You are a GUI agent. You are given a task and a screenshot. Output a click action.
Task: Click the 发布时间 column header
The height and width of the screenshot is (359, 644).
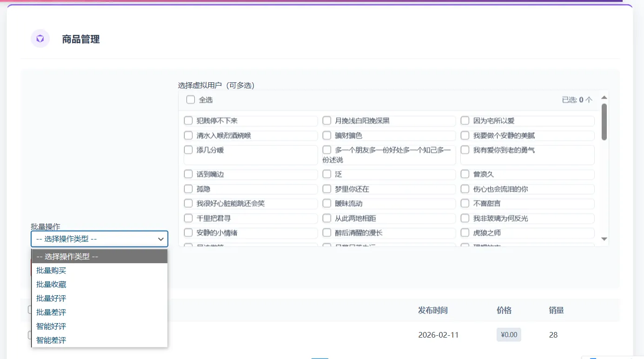pos(432,310)
